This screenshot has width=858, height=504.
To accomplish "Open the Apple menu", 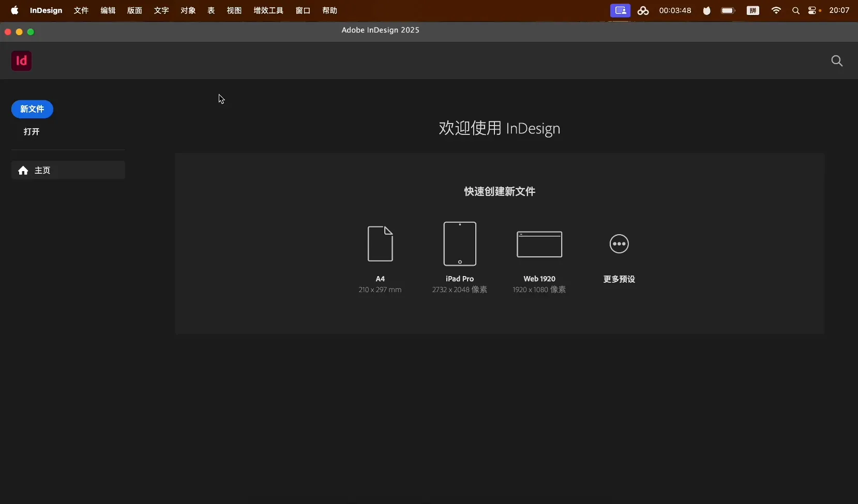I will tap(14, 10).
